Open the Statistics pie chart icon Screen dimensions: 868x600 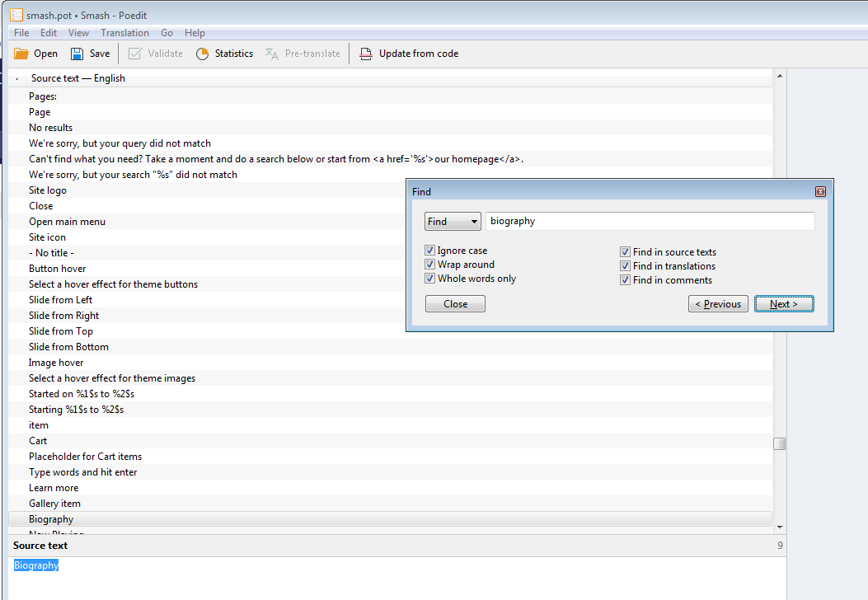pyautogui.click(x=202, y=54)
